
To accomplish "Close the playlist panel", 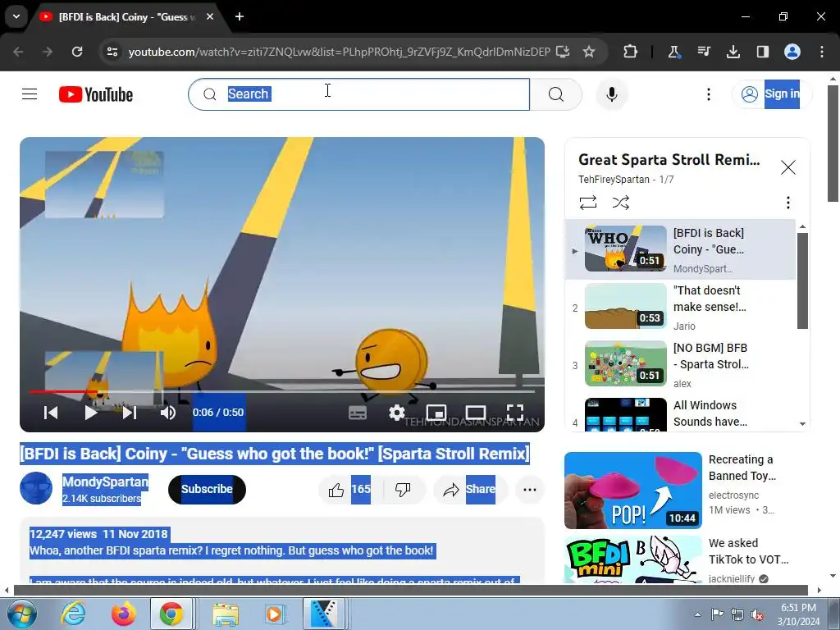I will (x=787, y=167).
